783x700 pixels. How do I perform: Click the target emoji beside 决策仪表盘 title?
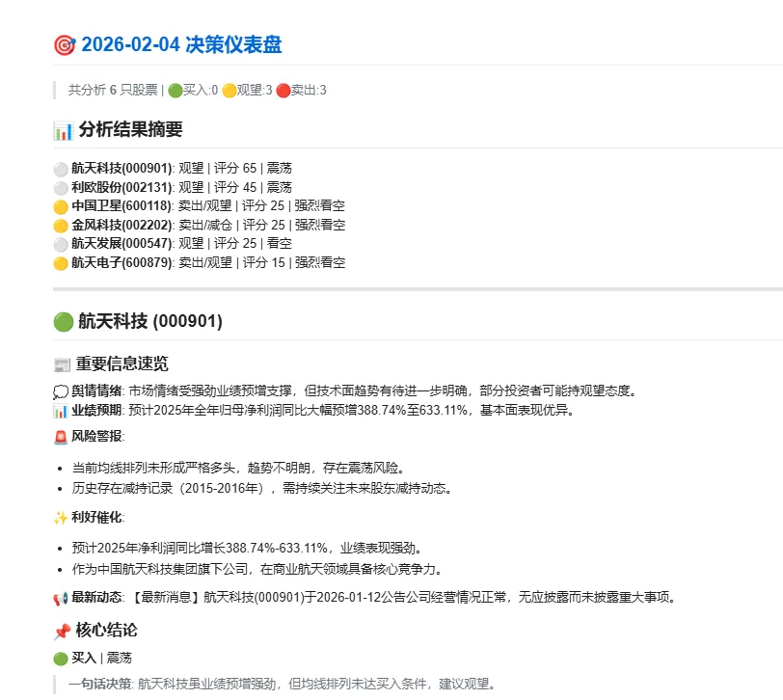pyautogui.click(x=65, y=45)
